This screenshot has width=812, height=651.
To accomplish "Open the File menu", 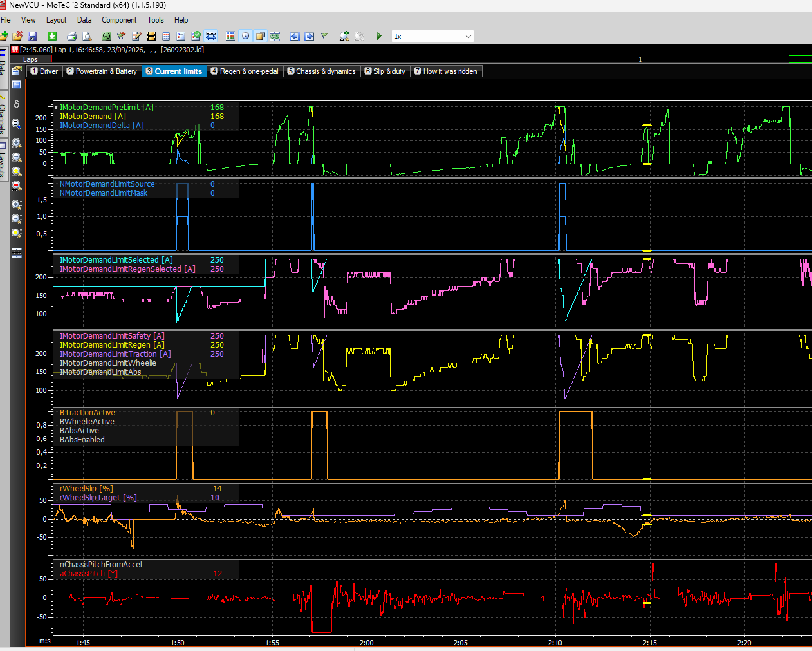I will click(6, 20).
